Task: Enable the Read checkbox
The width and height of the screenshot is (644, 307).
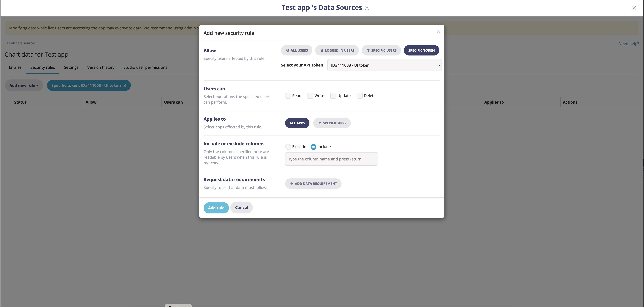Action: [288, 96]
